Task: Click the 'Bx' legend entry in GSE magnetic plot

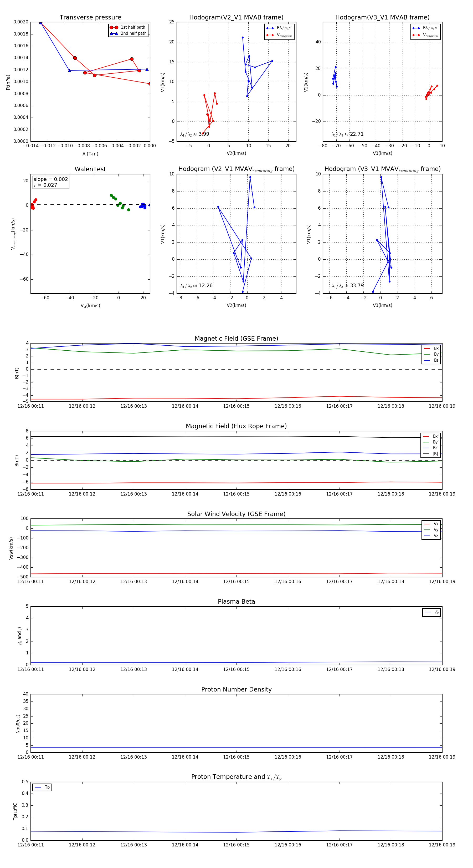Action: pyautogui.click(x=431, y=349)
